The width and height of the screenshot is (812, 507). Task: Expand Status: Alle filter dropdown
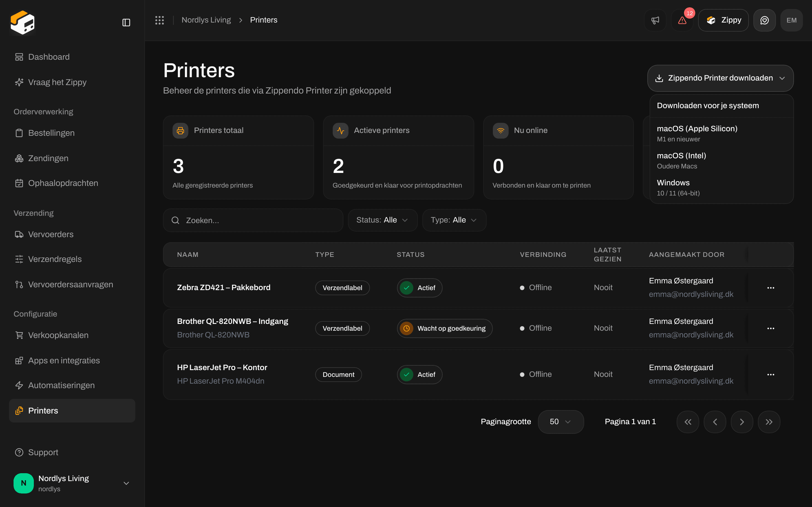point(383,220)
